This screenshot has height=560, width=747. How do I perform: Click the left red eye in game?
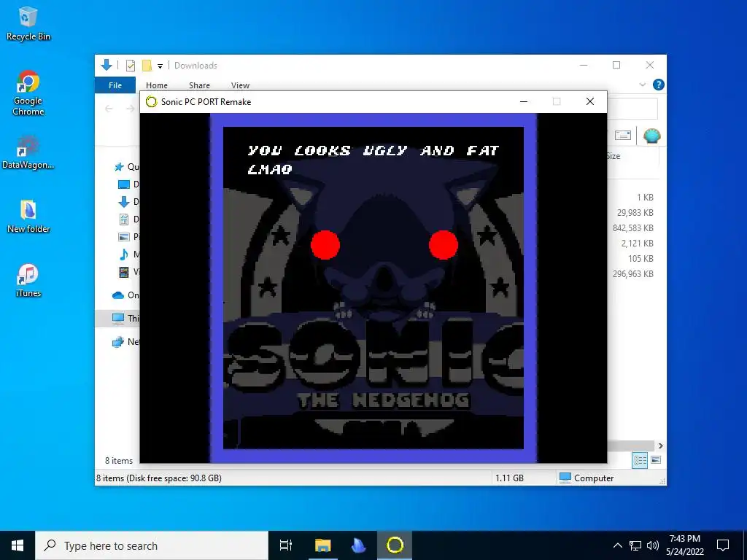click(x=325, y=245)
